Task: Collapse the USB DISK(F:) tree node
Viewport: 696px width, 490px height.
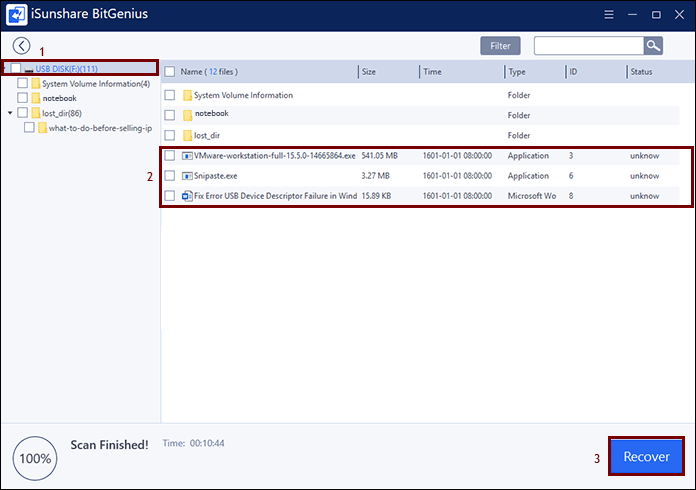Action: tap(4, 69)
